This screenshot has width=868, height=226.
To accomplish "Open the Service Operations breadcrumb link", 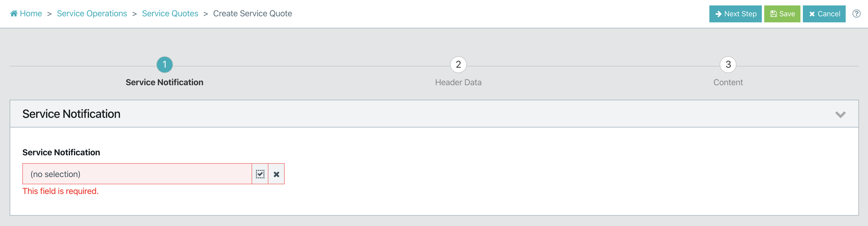I will click(92, 14).
